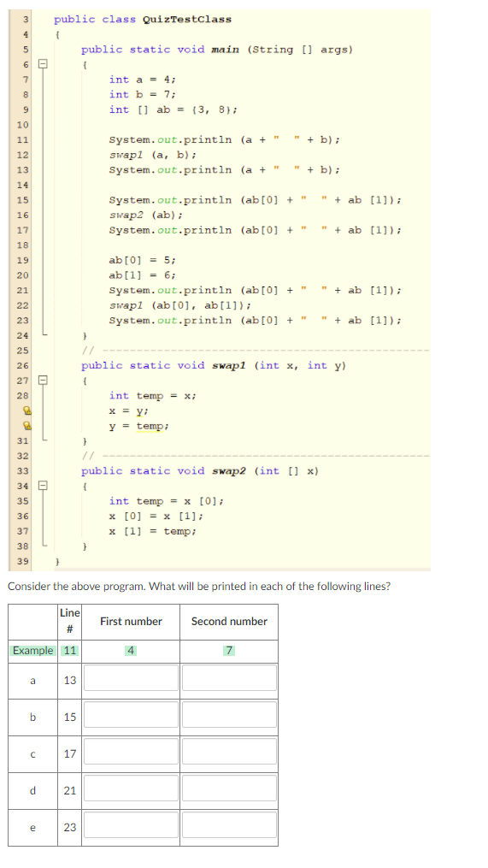Click the 'int b = 7;' code line
The image size is (488, 868).
(x=143, y=95)
